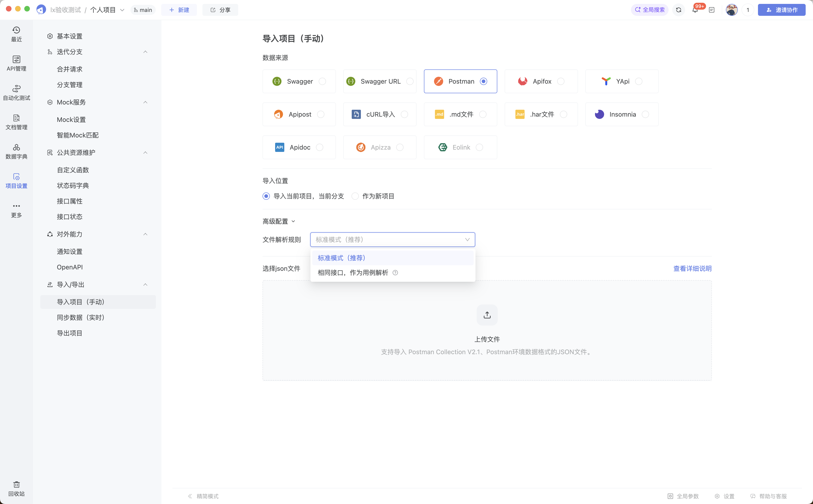
Task: Click the 上传文件 upload drop area
Action: click(x=487, y=330)
